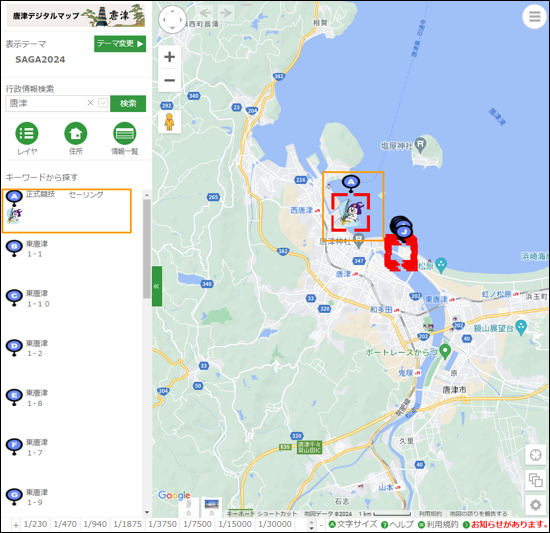This screenshot has width=550, height=533.
Task: Open the 情報一覧 information list icon
Action: [x=125, y=134]
